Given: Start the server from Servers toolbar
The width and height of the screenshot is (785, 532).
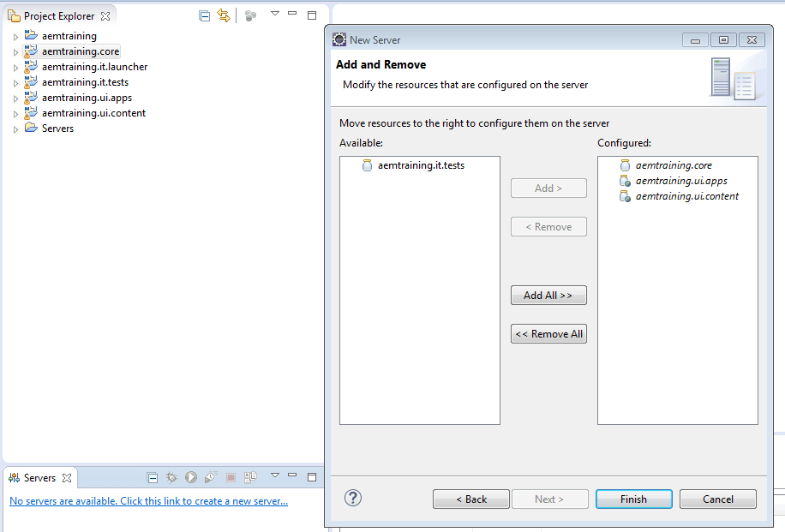Looking at the screenshot, I should [x=190, y=477].
